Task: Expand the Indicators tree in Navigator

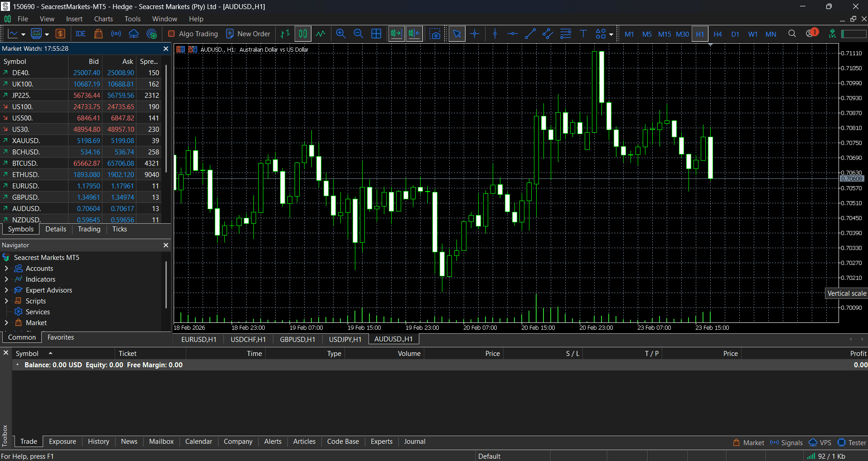Action: pyautogui.click(x=6, y=279)
